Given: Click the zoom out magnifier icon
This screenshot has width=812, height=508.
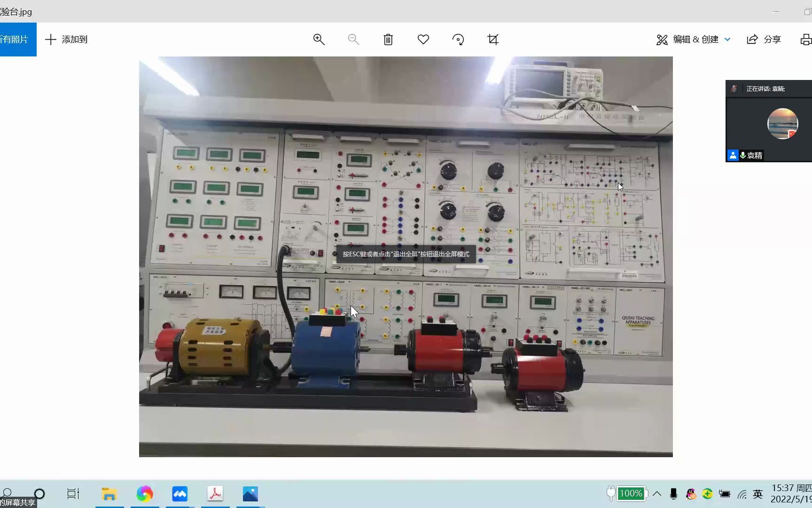Looking at the screenshot, I should [353, 40].
